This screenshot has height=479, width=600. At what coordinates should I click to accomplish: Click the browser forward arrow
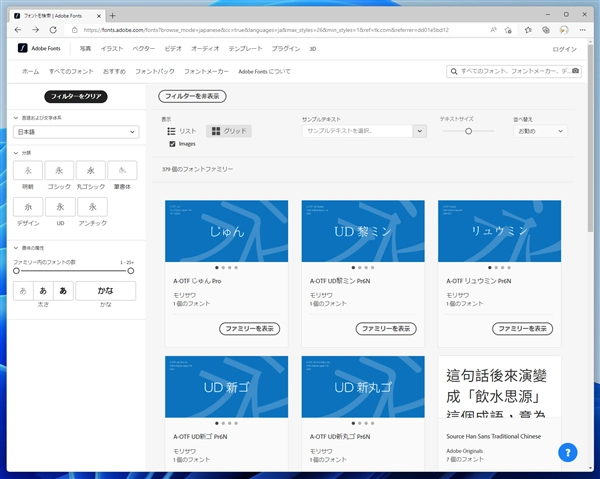(x=35, y=30)
